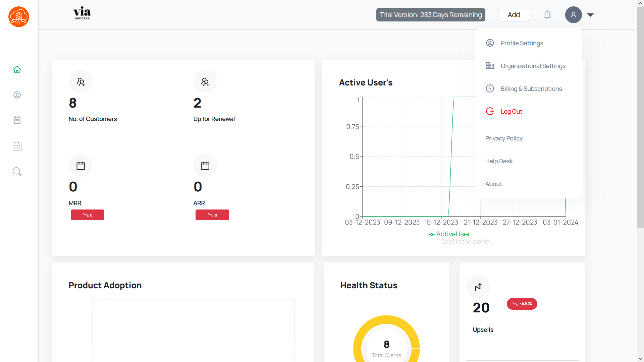The height and width of the screenshot is (362, 644).
Task: Click the orange cloud brain logo
Action: (x=19, y=17)
